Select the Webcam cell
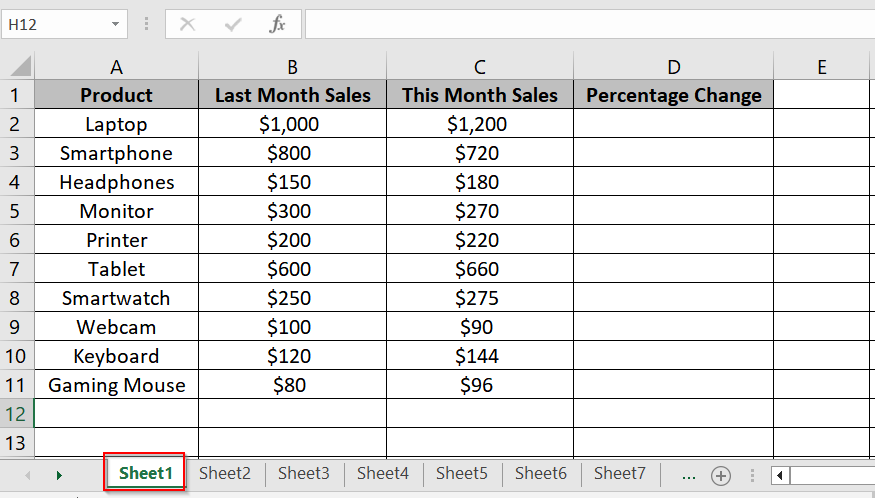875x498 pixels. pos(116,327)
